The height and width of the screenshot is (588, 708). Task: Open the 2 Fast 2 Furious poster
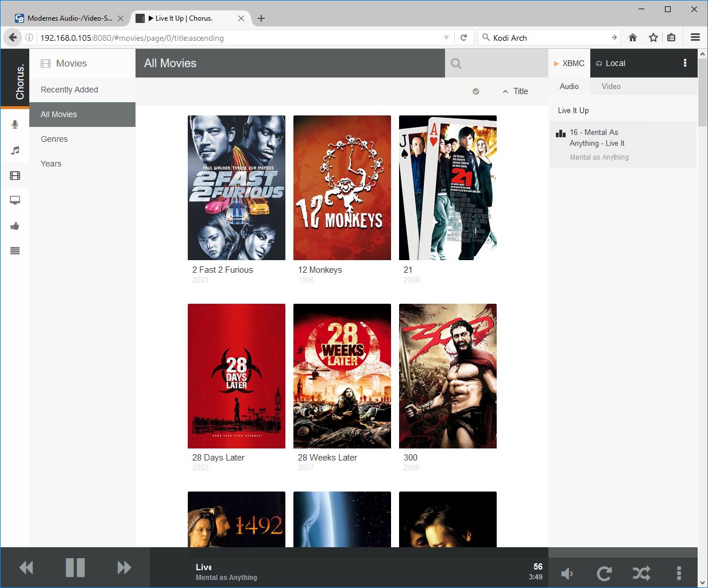pyautogui.click(x=237, y=188)
